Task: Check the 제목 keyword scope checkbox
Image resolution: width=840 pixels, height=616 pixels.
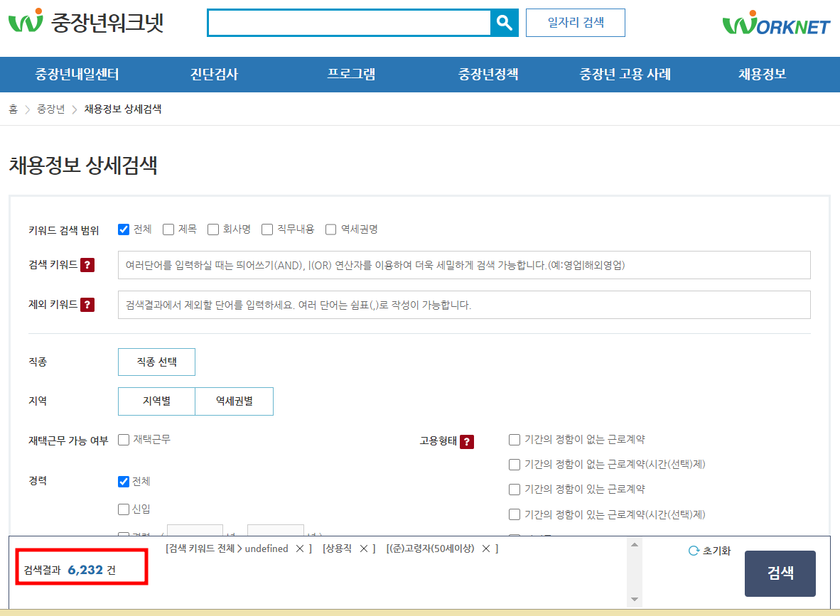Action: pyautogui.click(x=168, y=229)
